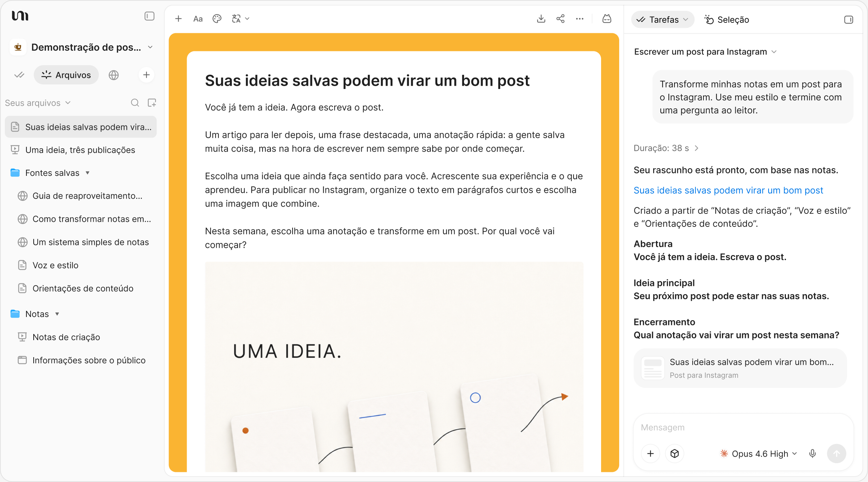Download the document with the download icon

tap(541, 19)
